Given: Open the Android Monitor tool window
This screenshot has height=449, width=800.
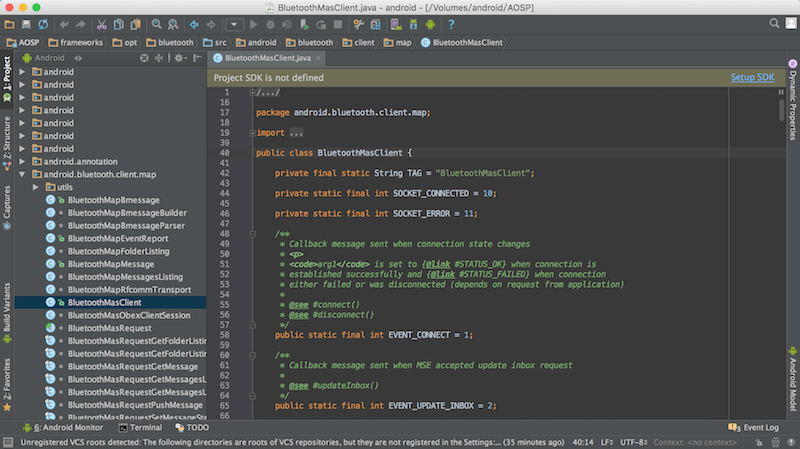Looking at the screenshot, I should coord(63,428).
